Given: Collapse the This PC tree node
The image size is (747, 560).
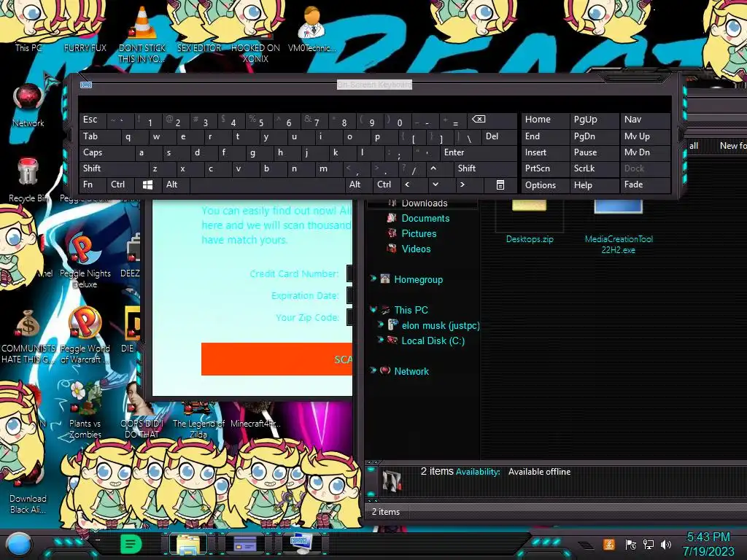Looking at the screenshot, I should click(373, 309).
